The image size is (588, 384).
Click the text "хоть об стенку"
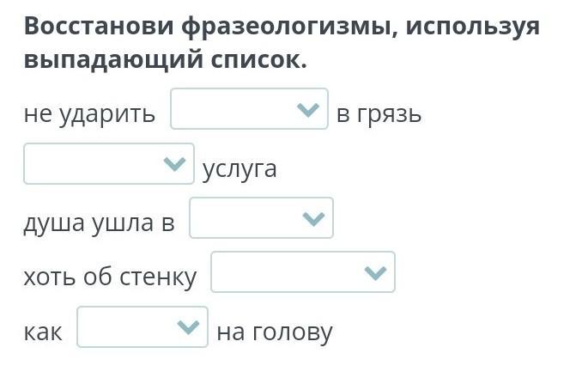click(110, 277)
